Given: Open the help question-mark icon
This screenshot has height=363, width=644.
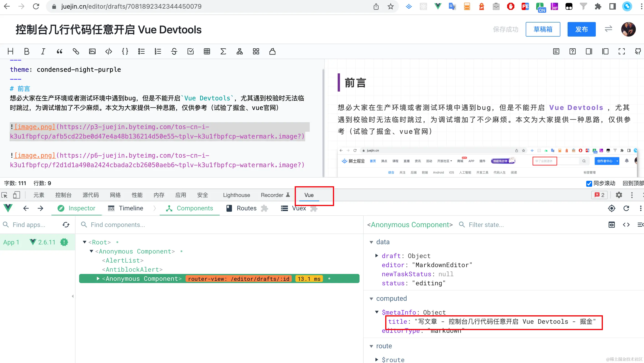Looking at the screenshot, I should pos(573,51).
